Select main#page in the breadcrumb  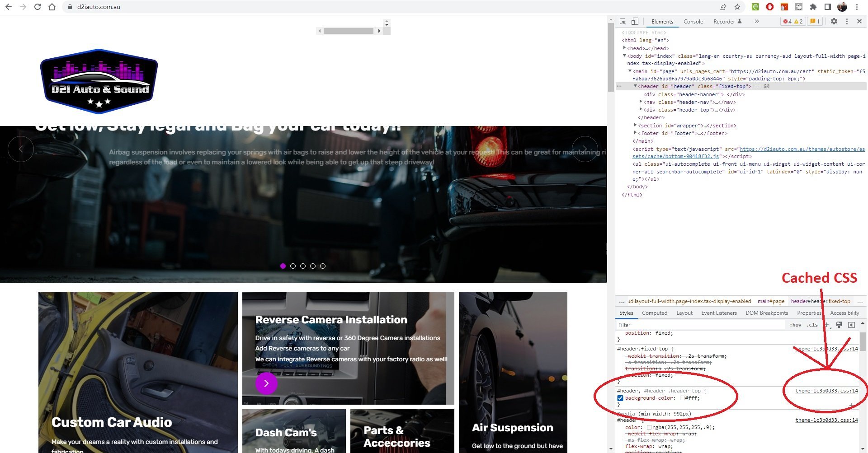[x=771, y=301]
